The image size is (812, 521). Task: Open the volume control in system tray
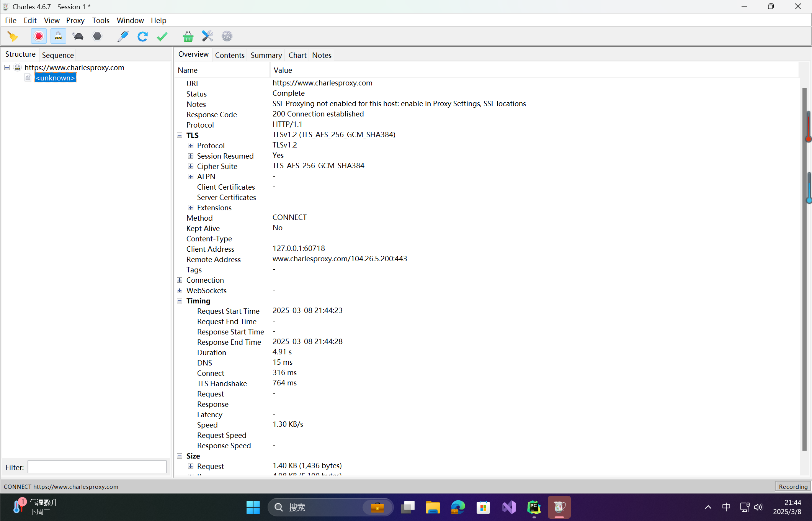[758, 507]
